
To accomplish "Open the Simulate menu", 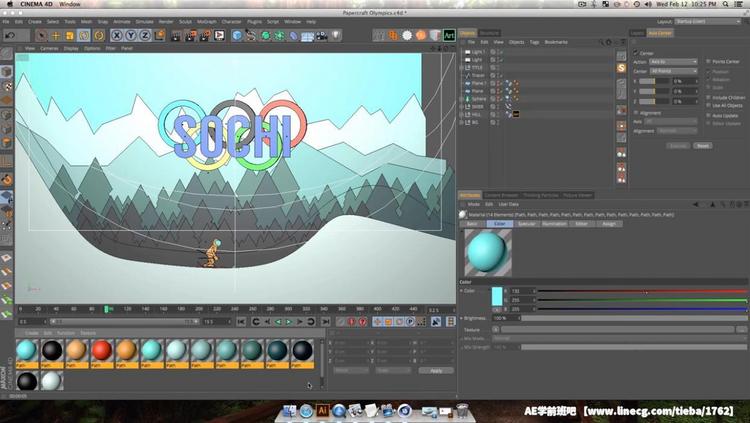I will (144, 22).
